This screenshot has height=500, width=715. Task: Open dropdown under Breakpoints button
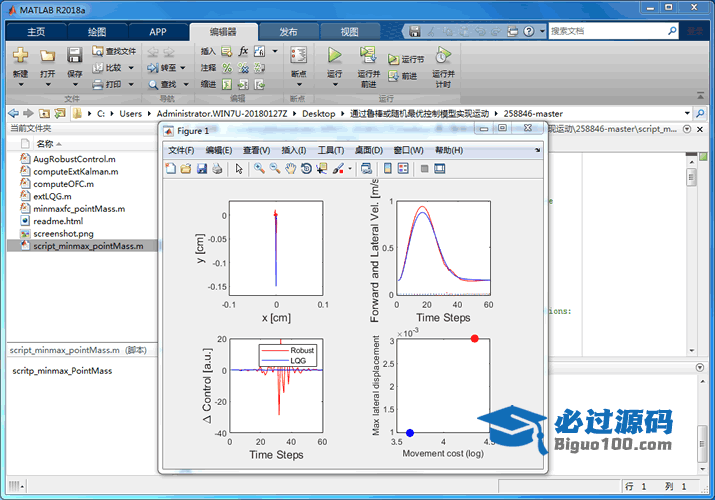(x=299, y=84)
